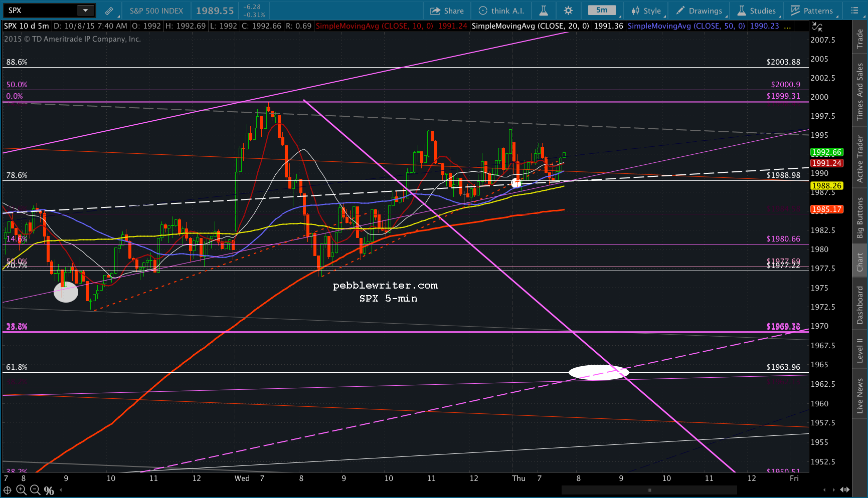The width and height of the screenshot is (868, 498).
Task: Zoom in with the plus magnifier icon
Action: [x=21, y=490]
